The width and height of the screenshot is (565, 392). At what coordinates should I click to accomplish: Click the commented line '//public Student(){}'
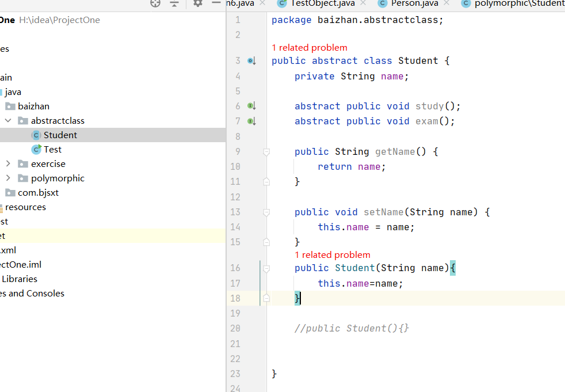click(352, 329)
